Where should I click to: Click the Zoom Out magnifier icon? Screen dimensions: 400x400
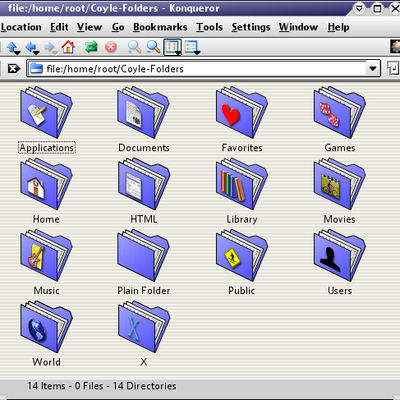pos(153,47)
